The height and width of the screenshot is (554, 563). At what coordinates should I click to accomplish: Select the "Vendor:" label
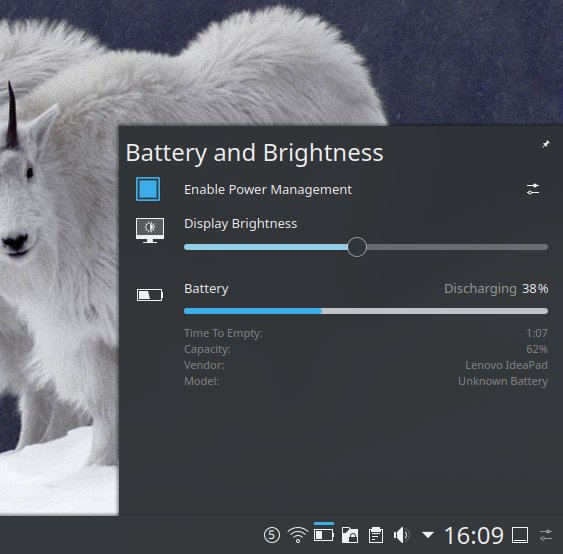[x=204, y=365]
